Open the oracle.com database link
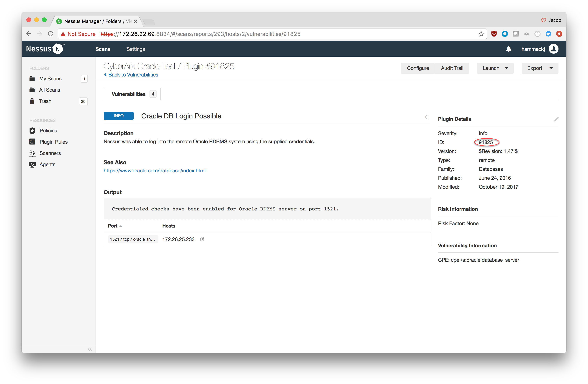This screenshot has height=384, width=588. coord(154,171)
